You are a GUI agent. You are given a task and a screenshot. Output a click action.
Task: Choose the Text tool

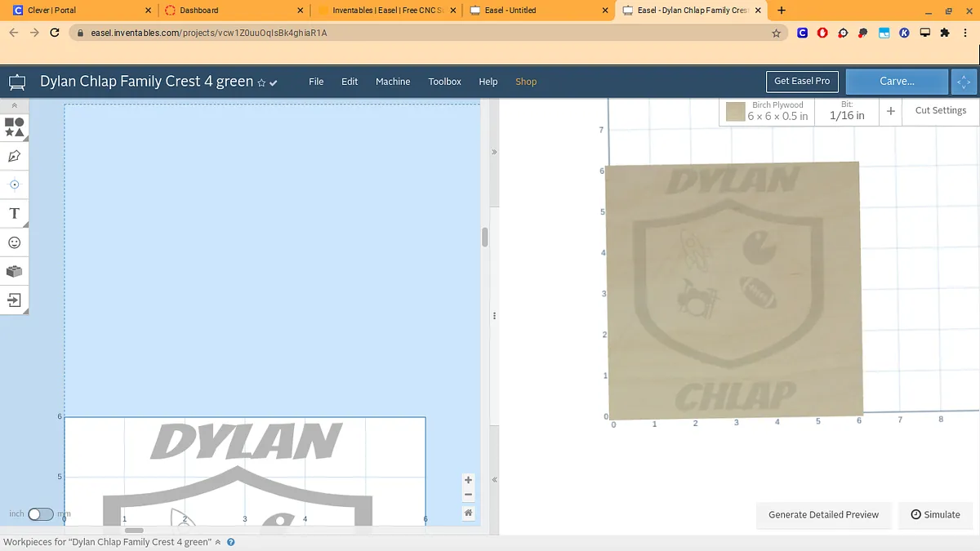tap(14, 214)
